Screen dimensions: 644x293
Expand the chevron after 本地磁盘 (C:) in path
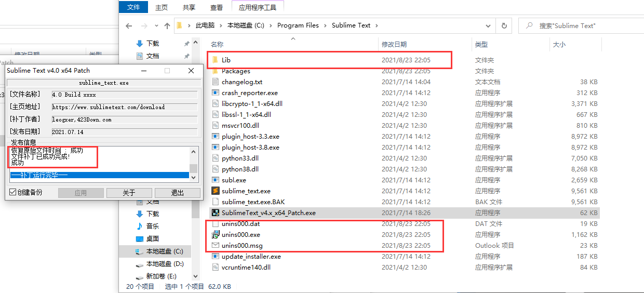[271, 25]
